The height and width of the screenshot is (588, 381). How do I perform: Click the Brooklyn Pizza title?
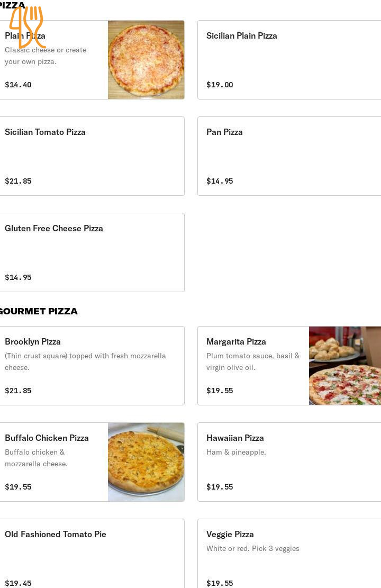33,342
